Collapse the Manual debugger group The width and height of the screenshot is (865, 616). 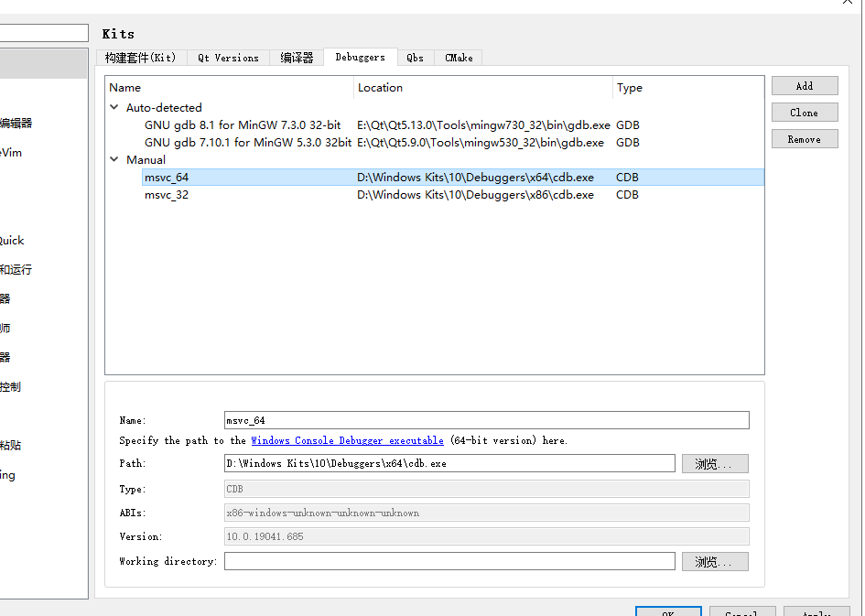coord(114,159)
